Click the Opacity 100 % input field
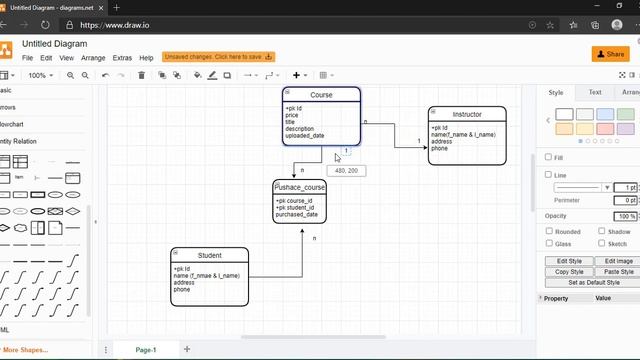 click(625, 216)
